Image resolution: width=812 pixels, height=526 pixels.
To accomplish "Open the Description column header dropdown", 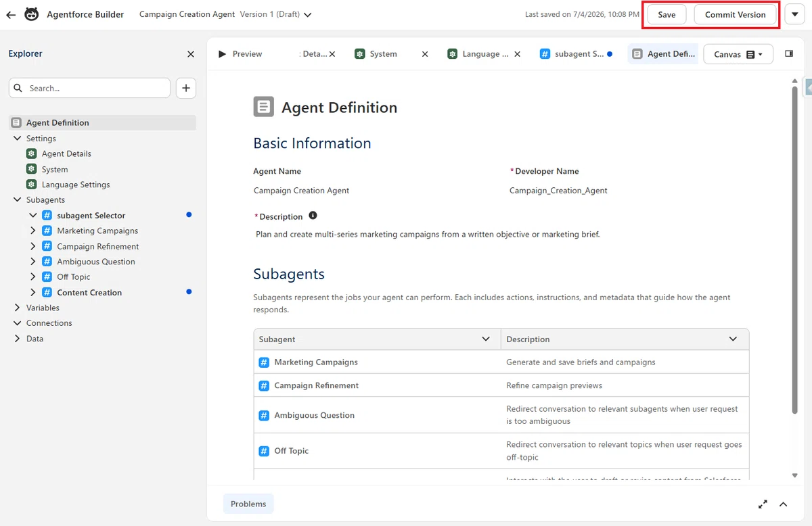I will 733,339.
